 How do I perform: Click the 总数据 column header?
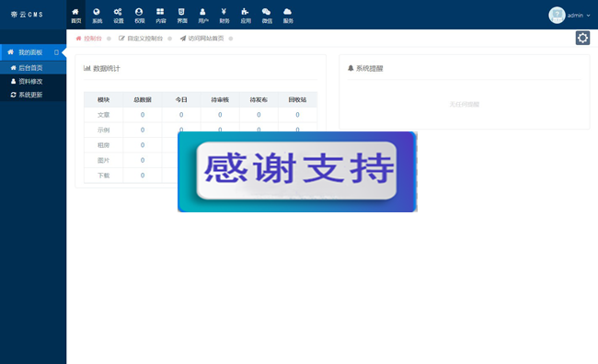coord(143,100)
